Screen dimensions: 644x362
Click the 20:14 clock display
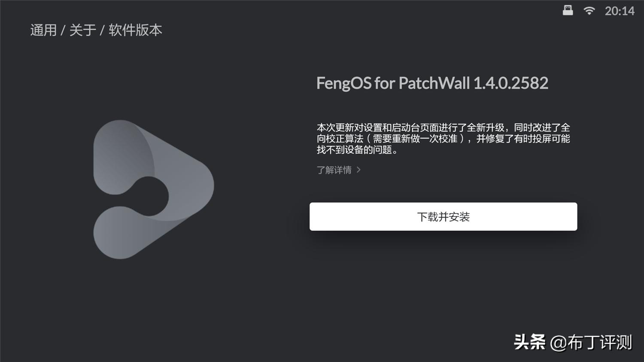pos(620,11)
